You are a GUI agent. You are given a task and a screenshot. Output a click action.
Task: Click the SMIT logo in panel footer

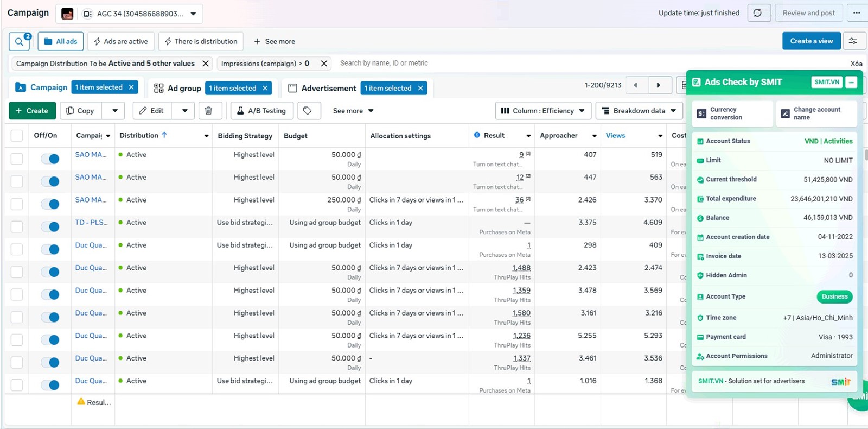[840, 382]
